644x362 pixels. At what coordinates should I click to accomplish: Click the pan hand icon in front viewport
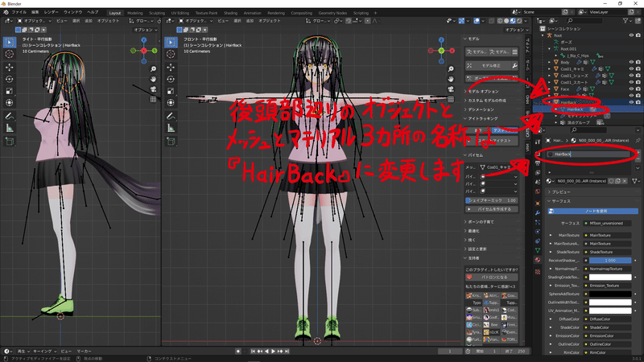point(451,79)
